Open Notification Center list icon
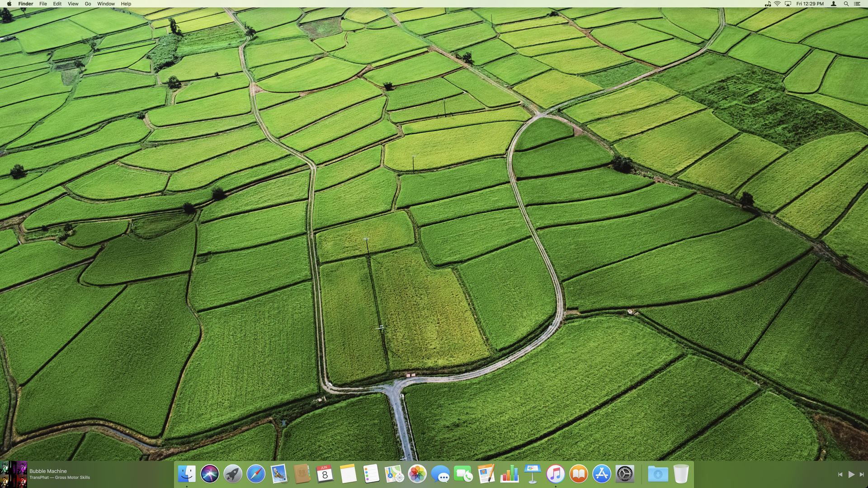 pos(857,4)
